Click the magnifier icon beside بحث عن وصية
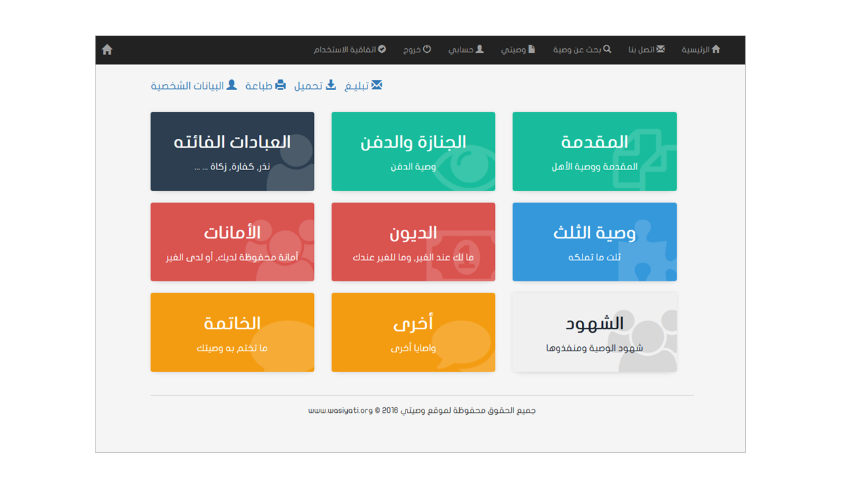This screenshot has width=868, height=488. 607,49
